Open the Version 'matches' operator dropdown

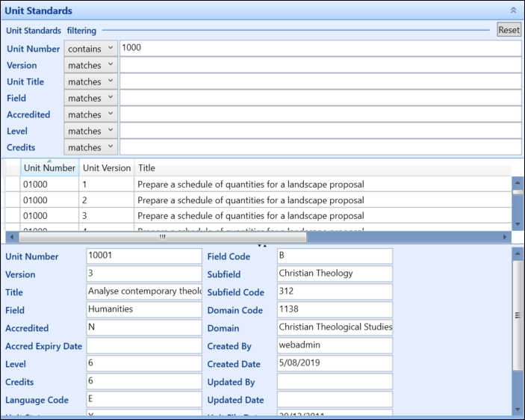click(90, 65)
